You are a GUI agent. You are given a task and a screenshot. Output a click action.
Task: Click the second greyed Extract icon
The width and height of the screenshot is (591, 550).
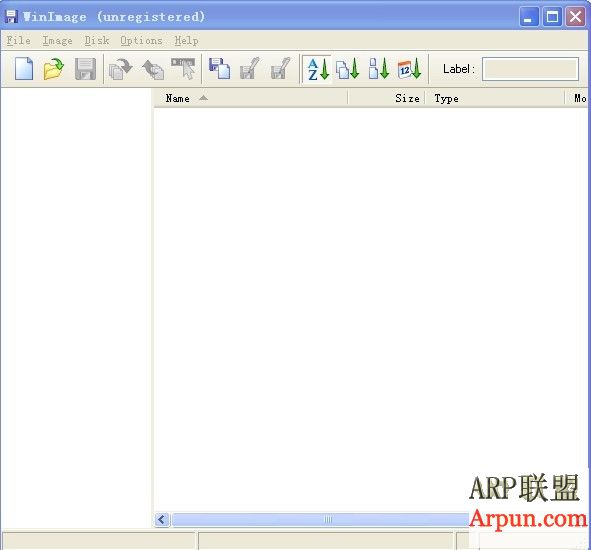[x=281, y=69]
